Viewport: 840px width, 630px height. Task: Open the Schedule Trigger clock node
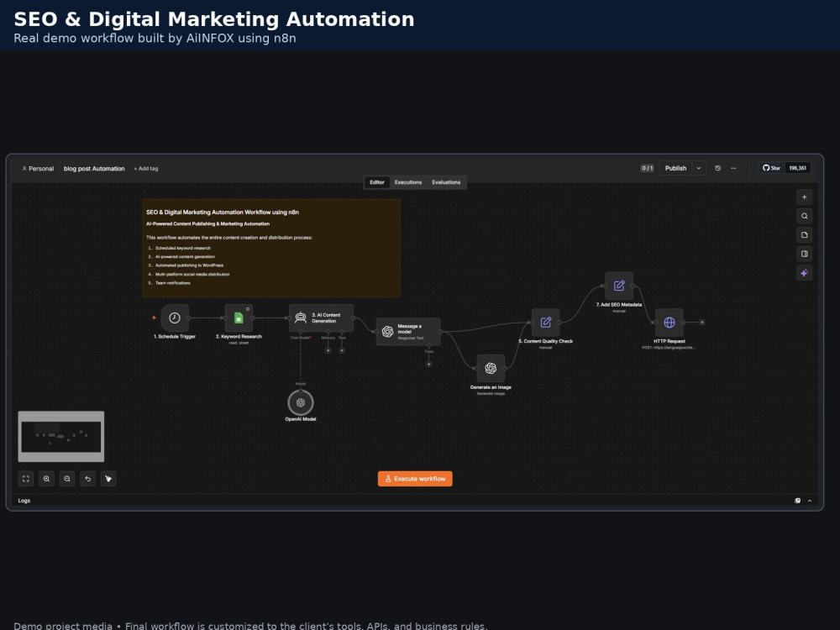(175, 318)
